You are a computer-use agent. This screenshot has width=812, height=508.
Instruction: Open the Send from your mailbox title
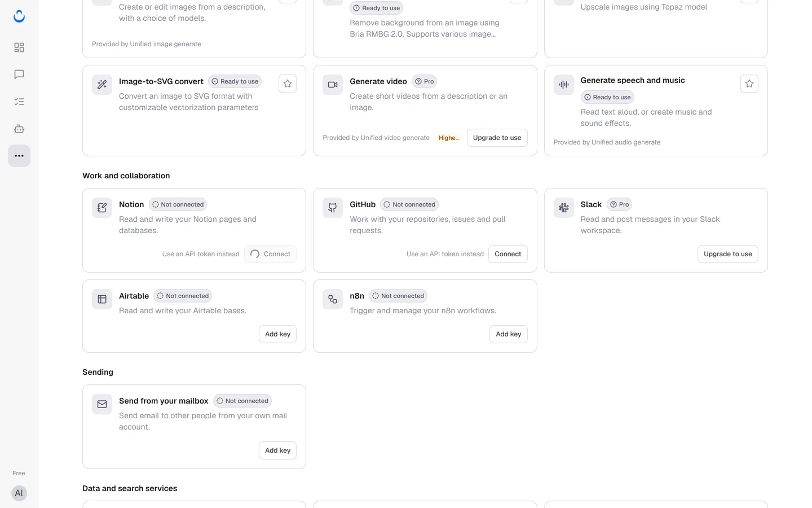[164, 401]
